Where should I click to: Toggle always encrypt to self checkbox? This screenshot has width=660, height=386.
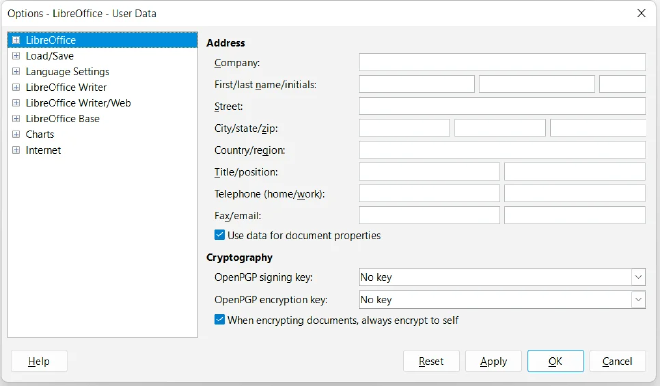(x=219, y=320)
